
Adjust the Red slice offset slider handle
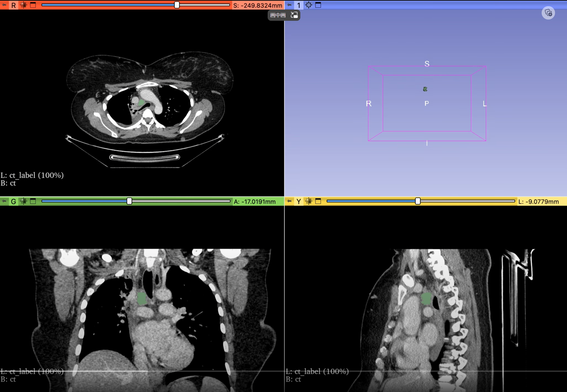click(x=177, y=5)
